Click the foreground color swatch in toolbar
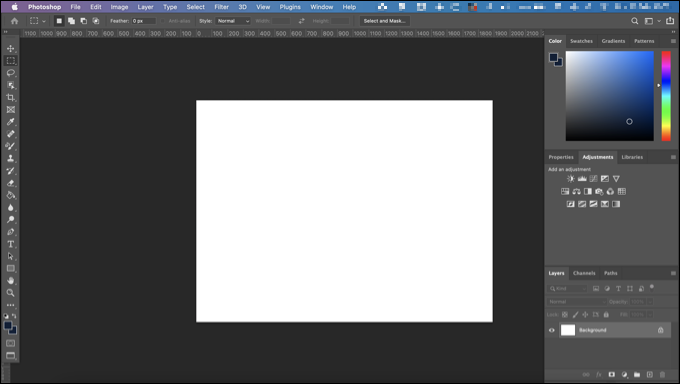 click(8, 326)
